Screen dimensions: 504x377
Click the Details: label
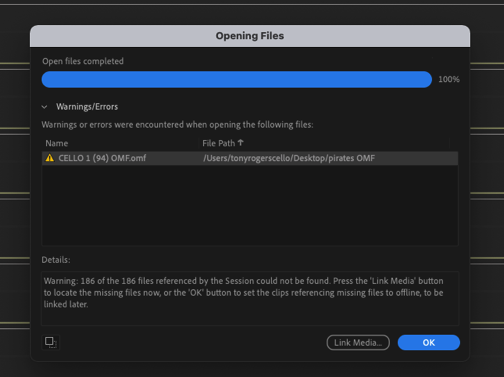coord(56,260)
